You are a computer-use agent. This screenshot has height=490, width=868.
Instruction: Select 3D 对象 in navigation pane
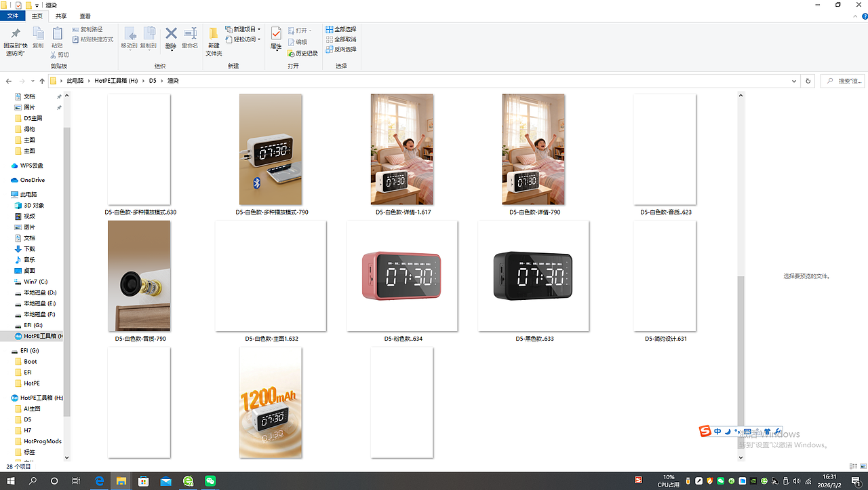pos(34,205)
